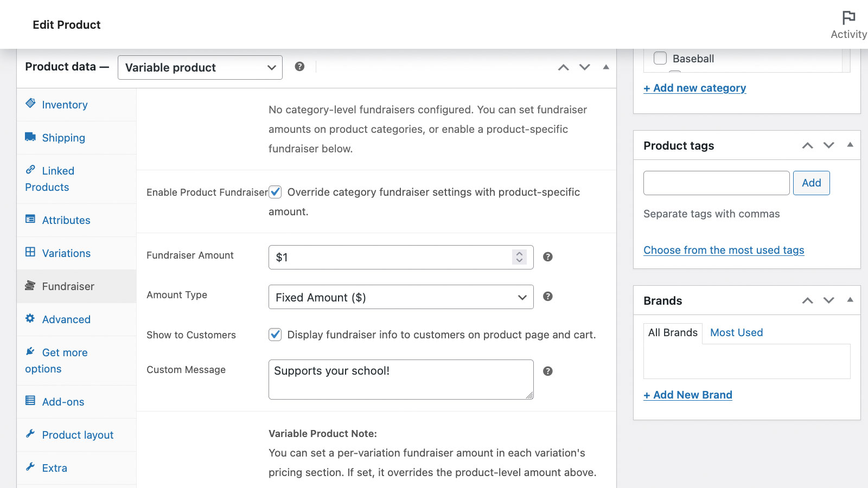
Task: Open Add new category link
Action: coord(695,87)
